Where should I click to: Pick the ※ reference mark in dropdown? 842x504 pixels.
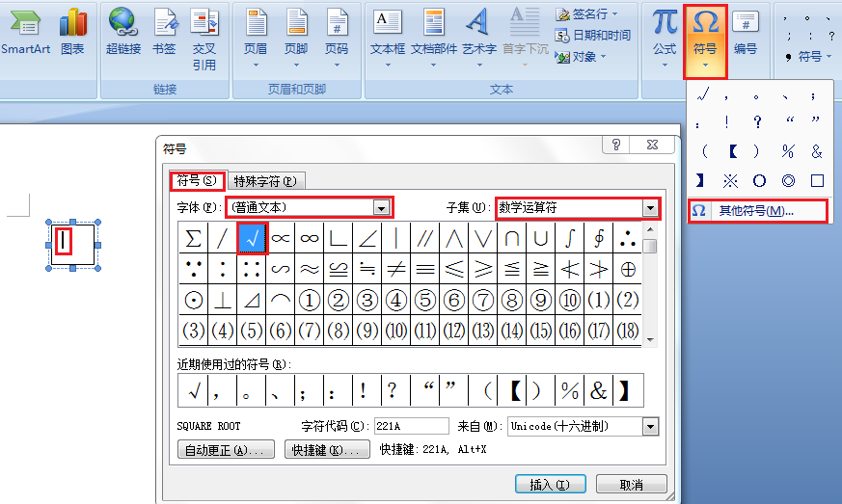point(730,181)
